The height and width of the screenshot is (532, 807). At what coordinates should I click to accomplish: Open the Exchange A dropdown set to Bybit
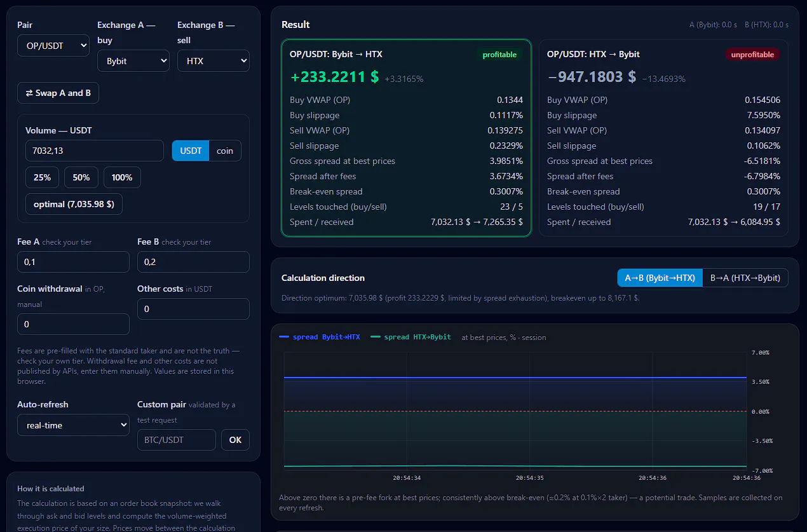(133, 61)
